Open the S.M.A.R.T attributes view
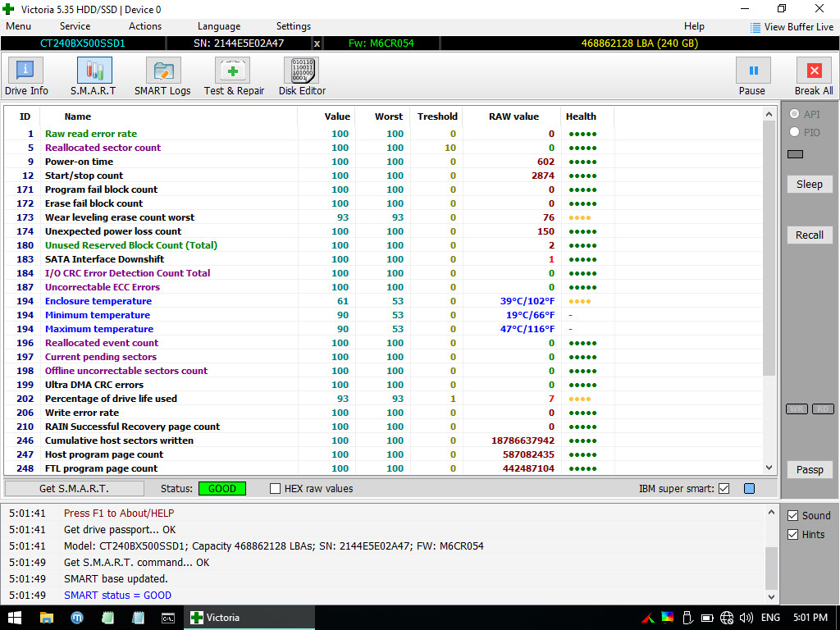Viewport: 840px width, 630px height. (x=94, y=76)
